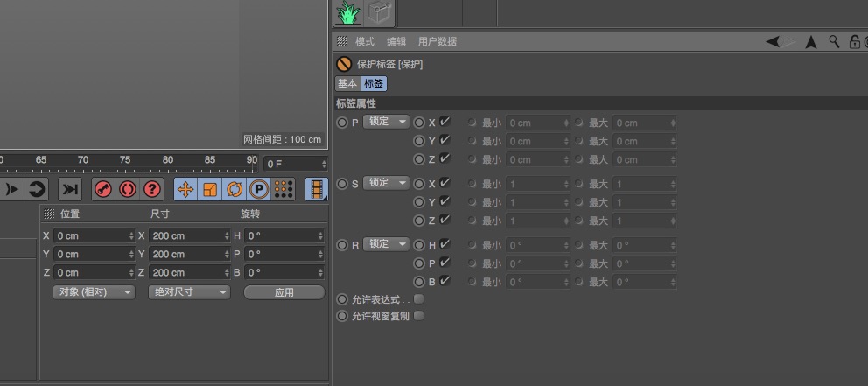
Task: Enable the 允许视窗复制 checkbox
Action: (419, 316)
